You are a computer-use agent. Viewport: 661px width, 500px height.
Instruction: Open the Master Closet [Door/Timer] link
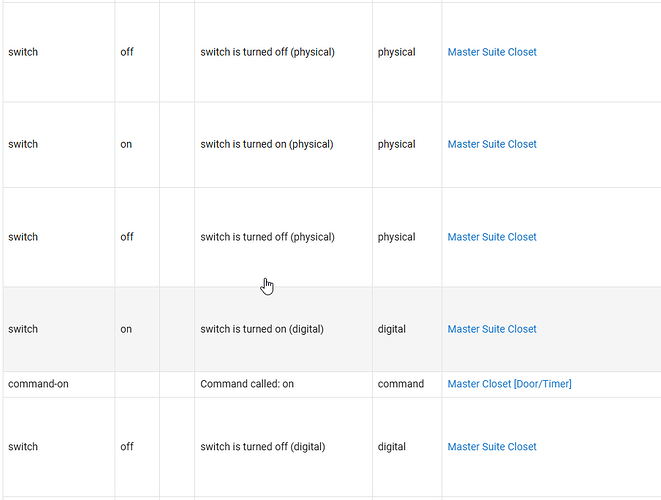(509, 384)
